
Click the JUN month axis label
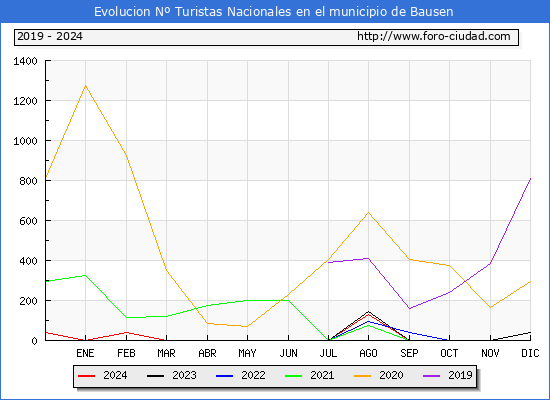click(x=288, y=353)
